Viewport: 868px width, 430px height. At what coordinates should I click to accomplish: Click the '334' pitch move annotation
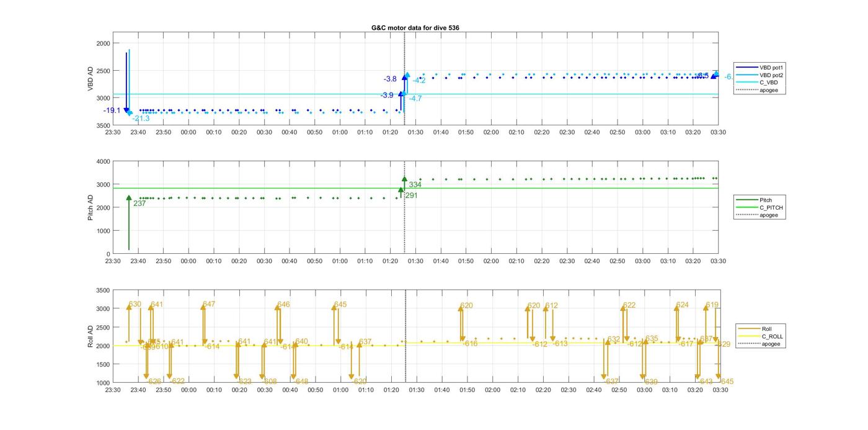coord(415,184)
